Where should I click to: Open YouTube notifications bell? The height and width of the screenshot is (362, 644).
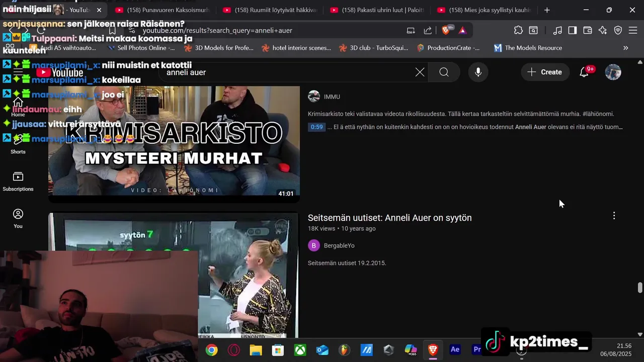pyautogui.click(x=584, y=72)
